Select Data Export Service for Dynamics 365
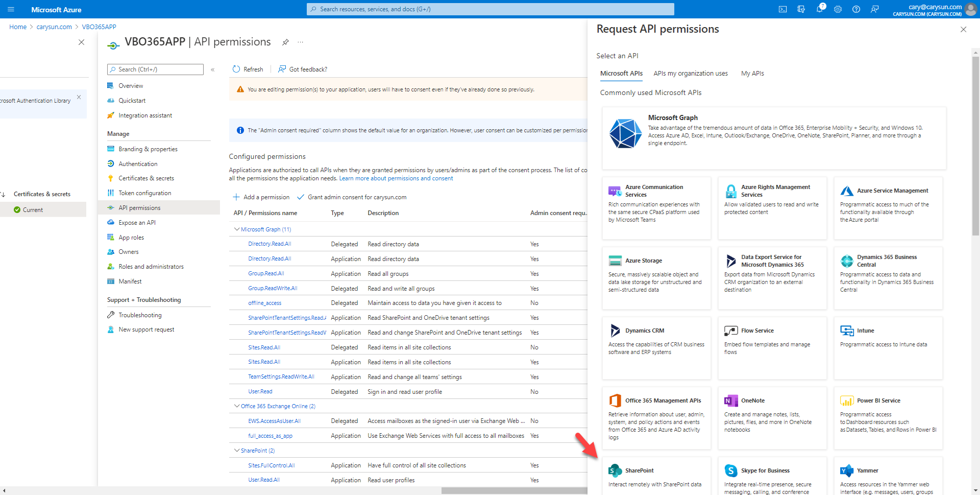The width and height of the screenshot is (980, 495). click(772, 278)
